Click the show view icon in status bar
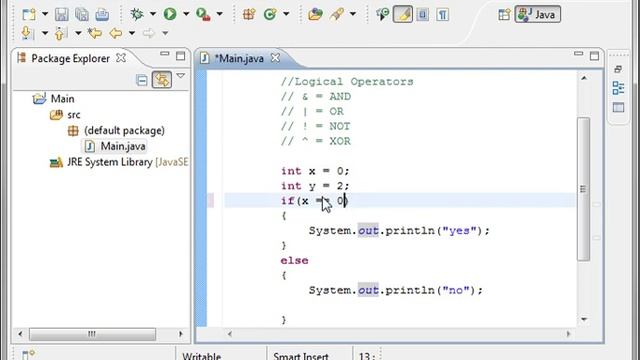Viewport: 640px width, 360px height. pyautogui.click(x=28, y=355)
